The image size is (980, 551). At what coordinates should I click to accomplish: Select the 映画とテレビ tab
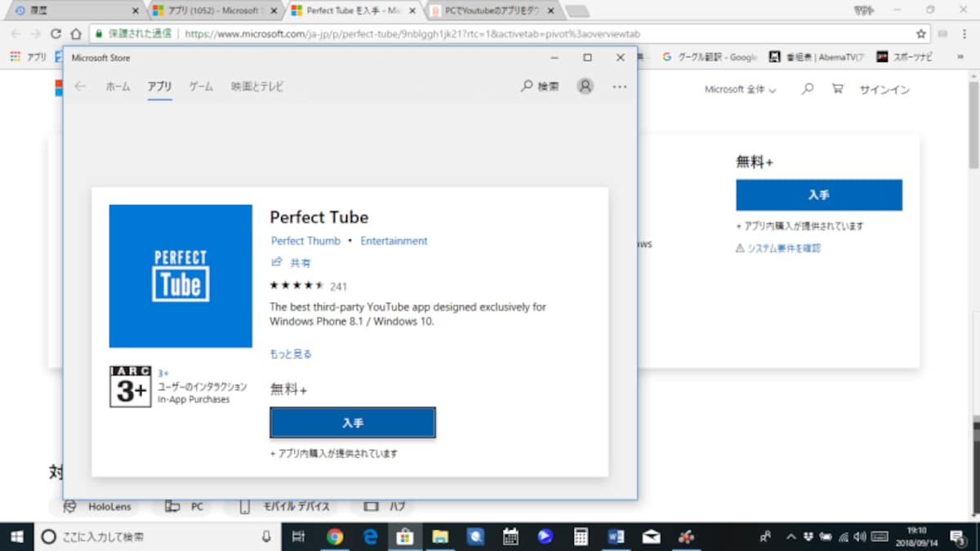pos(257,86)
